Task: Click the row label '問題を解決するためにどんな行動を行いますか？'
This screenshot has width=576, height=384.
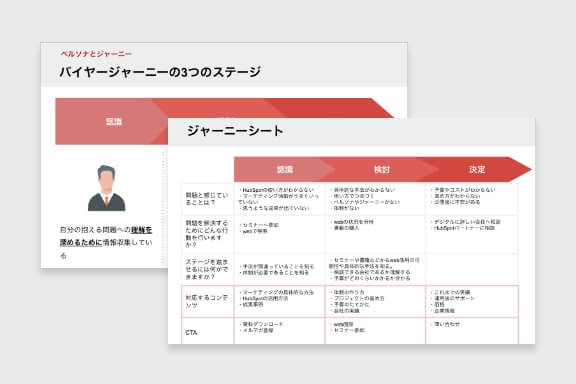Action: pos(207,234)
